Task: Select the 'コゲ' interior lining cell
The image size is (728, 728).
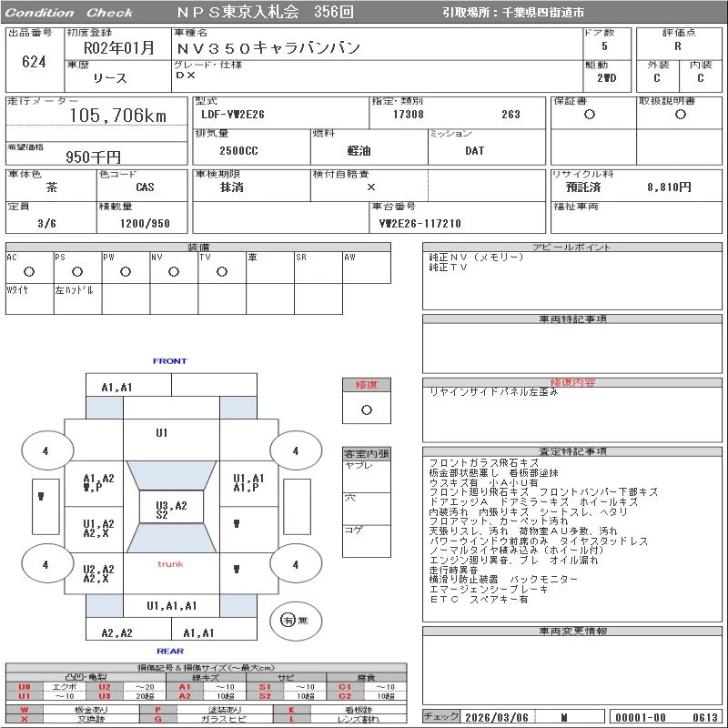Action: (367, 541)
